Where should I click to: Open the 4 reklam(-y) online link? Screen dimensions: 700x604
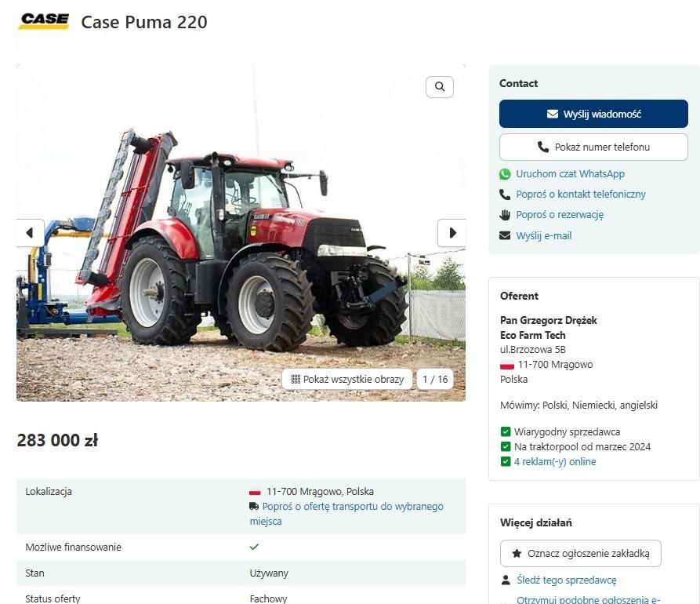click(555, 461)
